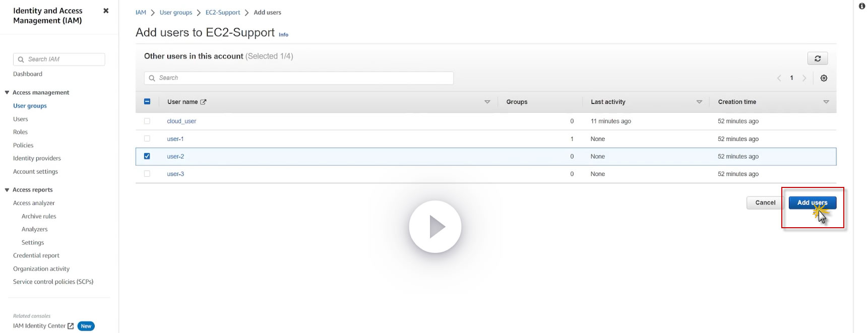868x333 pixels.
Task: Go to previous page arrow
Action: (779, 78)
